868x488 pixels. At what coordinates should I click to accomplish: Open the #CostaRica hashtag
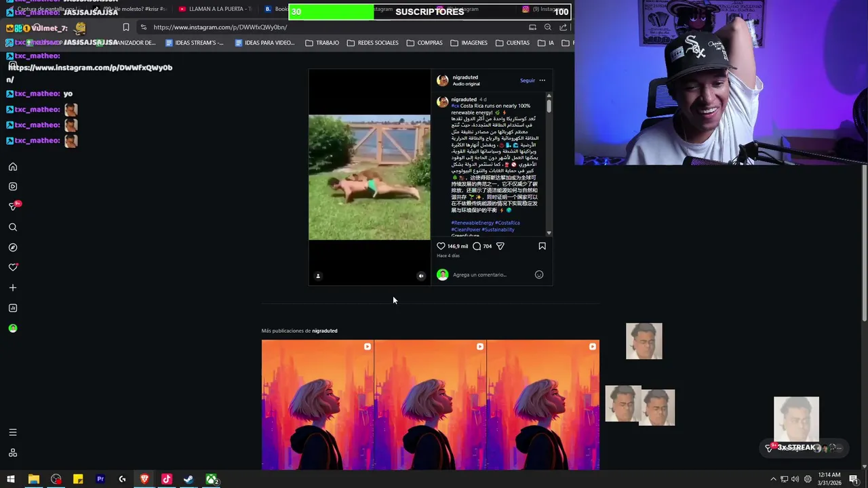click(507, 222)
